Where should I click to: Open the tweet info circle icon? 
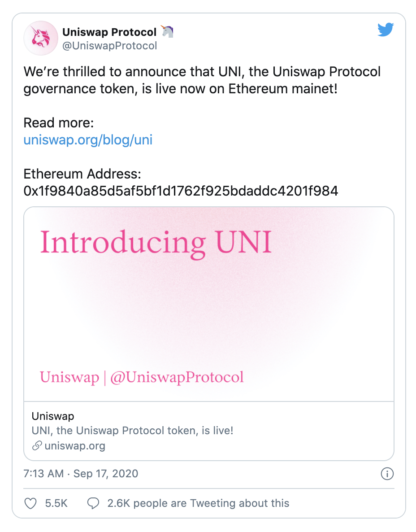[387, 473]
